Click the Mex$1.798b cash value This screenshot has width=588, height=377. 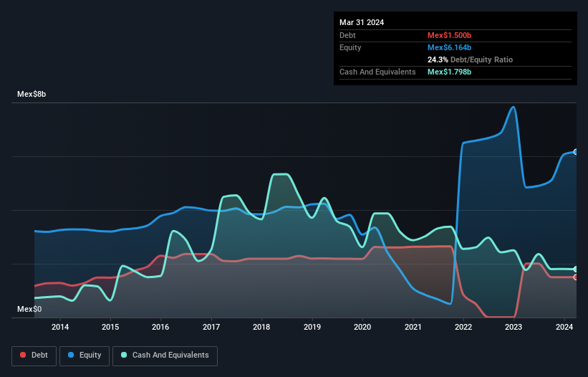click(449, 72)
